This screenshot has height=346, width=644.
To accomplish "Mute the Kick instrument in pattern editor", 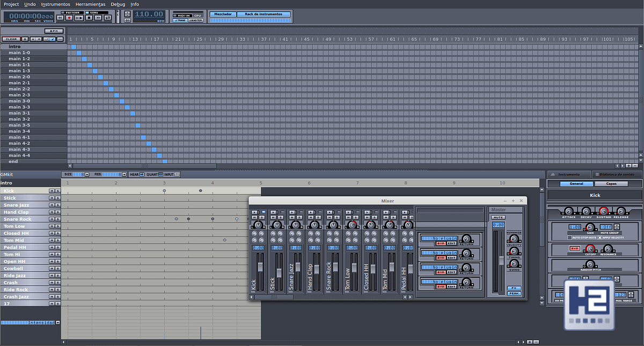I will (52, 191).
